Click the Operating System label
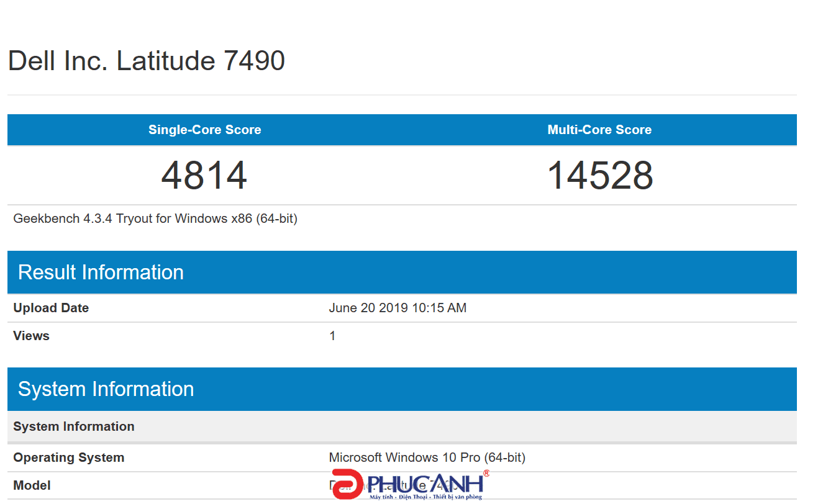The height and width of the screenshot is (504, 823). coord(69,457)
